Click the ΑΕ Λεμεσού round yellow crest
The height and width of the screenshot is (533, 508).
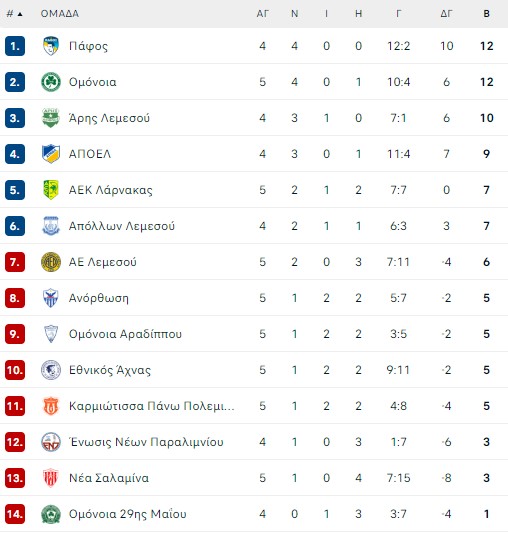51,262
